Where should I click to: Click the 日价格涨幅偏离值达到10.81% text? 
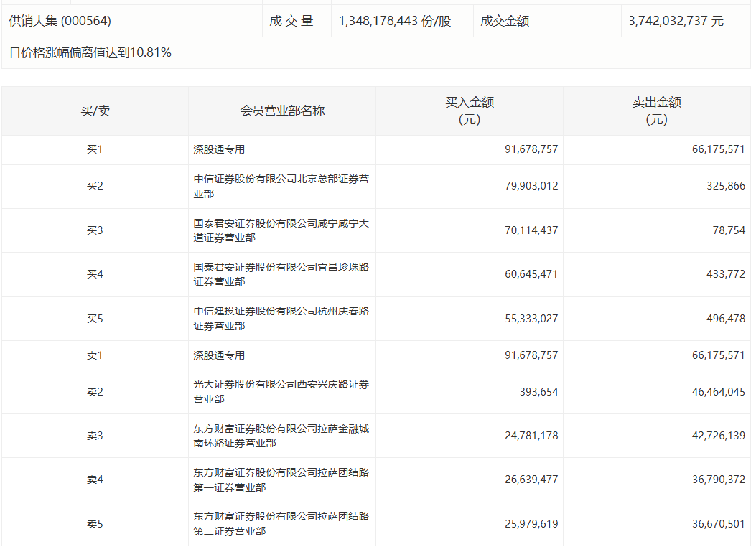90,52
